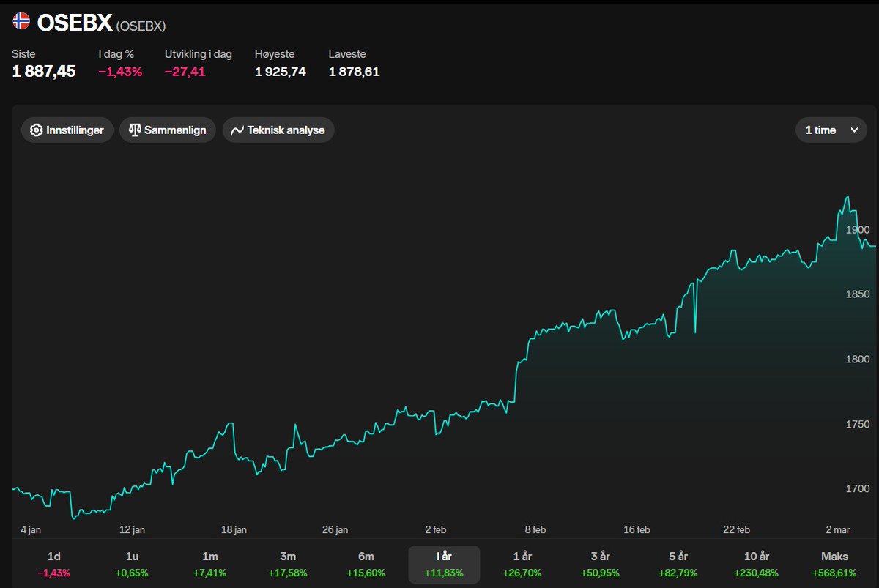This screenshot has height=588, width=879.
Task: Select the 1 år period tab
Action: [522, 564]
